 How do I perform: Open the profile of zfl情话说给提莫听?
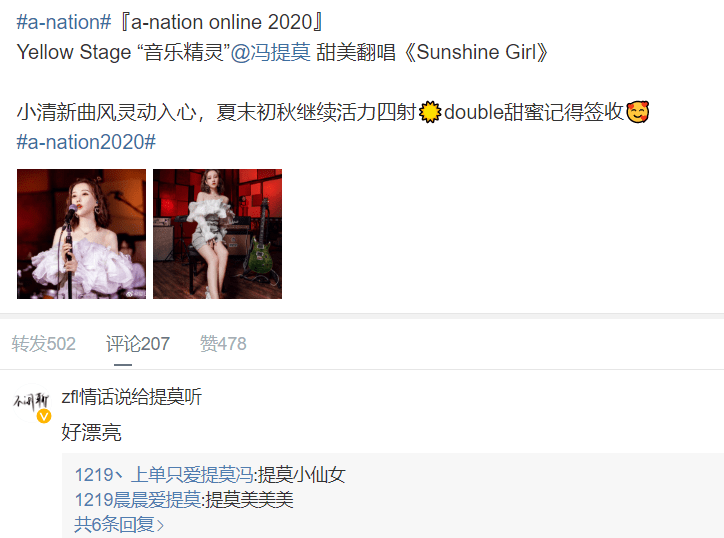tap(132, 397)
